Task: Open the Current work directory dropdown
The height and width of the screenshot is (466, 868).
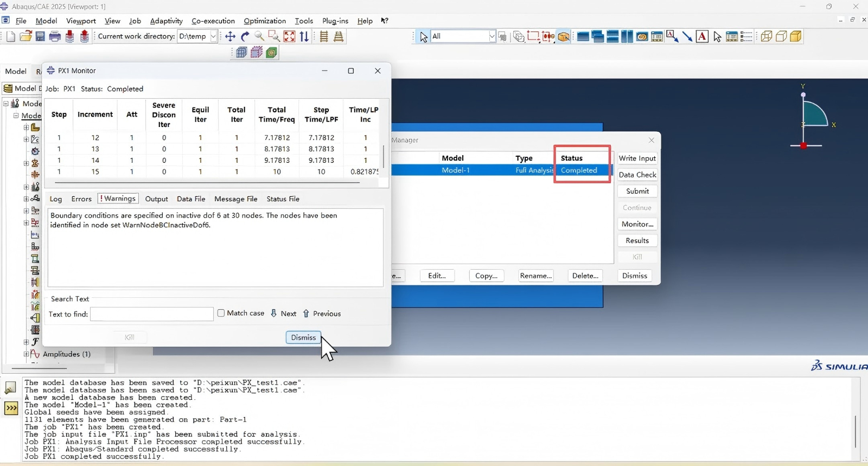Action: coord(213,36)
